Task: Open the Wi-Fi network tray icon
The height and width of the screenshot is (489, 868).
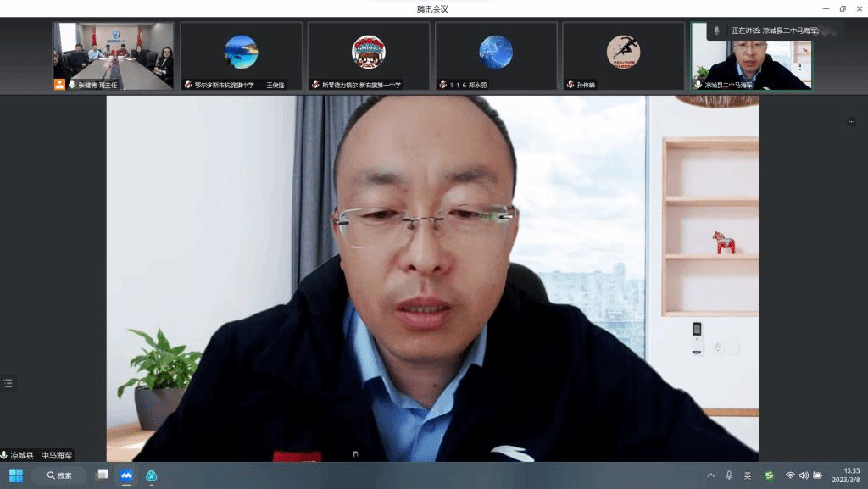Action: 790,475
